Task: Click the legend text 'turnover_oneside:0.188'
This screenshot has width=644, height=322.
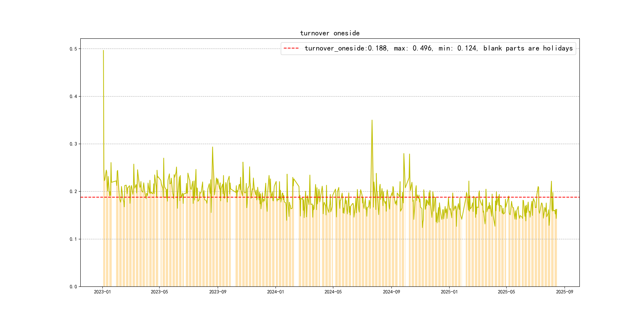Action: tap(346, 48)
